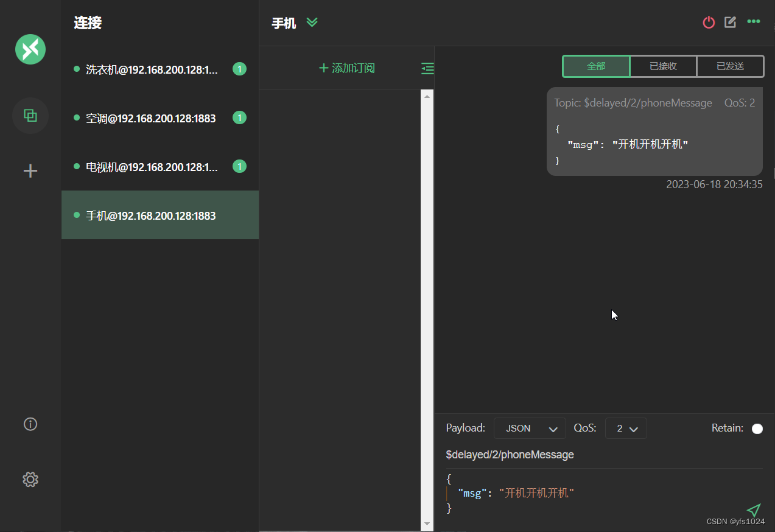Select the 洗衣机 connection
This screenshot has width=775, height=532.
pos(160,69)
